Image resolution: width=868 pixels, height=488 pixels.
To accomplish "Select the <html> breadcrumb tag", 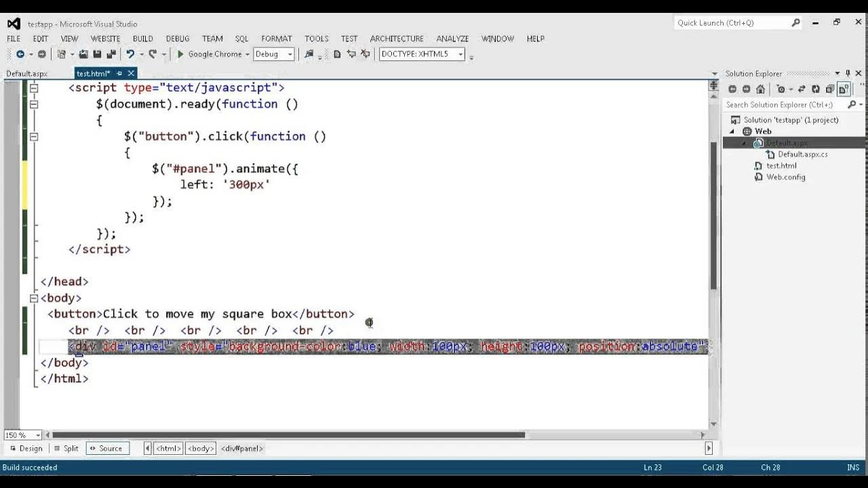I will coord(168,448).
